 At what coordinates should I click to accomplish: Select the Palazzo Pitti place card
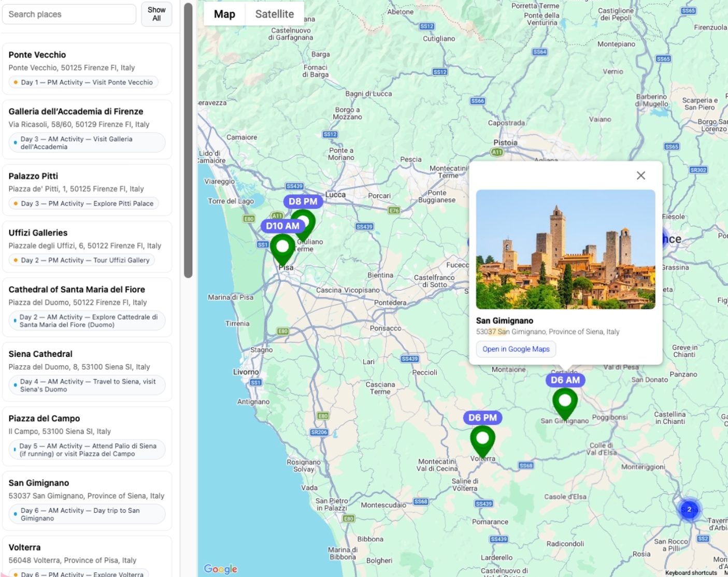point(87,190)
